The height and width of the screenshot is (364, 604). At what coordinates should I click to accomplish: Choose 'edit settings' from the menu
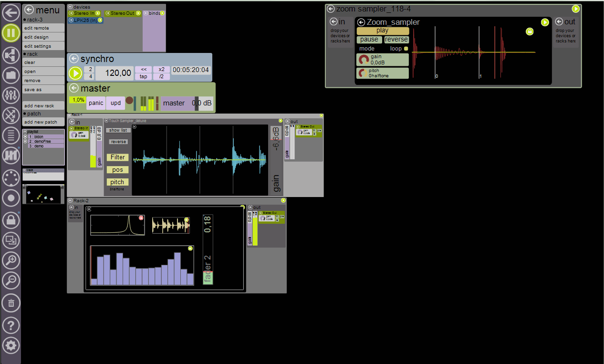click(x=43, y=46)
